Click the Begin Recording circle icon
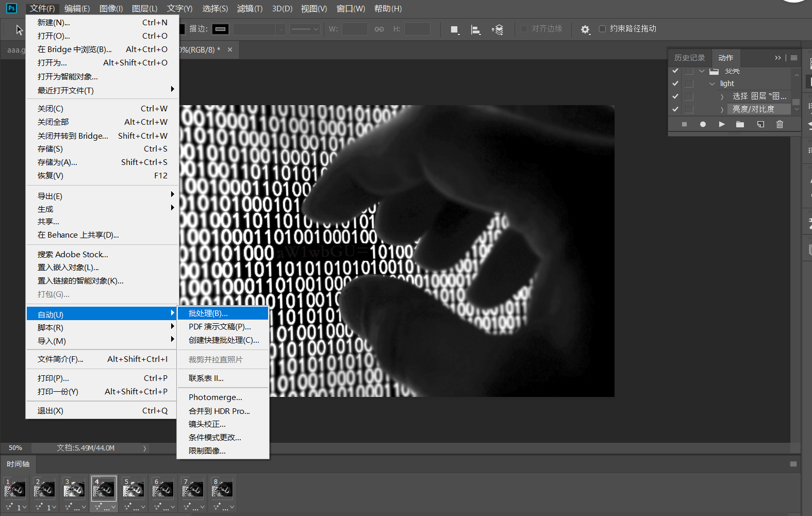This screenshot has height=516, width=812. point(703,124)
